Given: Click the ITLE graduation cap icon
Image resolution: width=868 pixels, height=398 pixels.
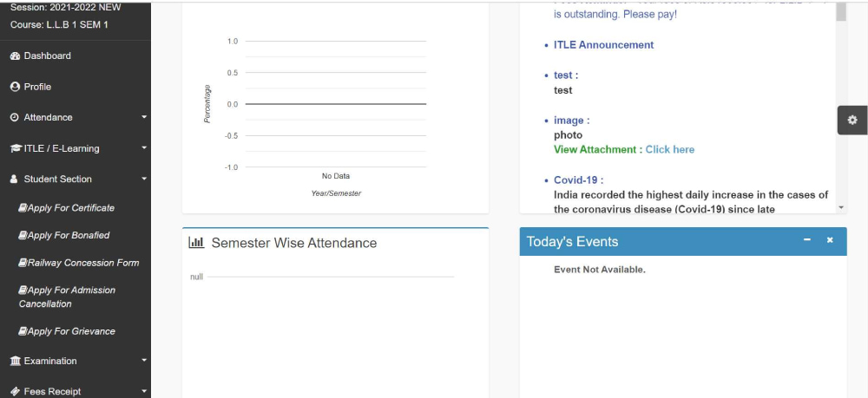Looking at the screenshot, I should point(16,148).
